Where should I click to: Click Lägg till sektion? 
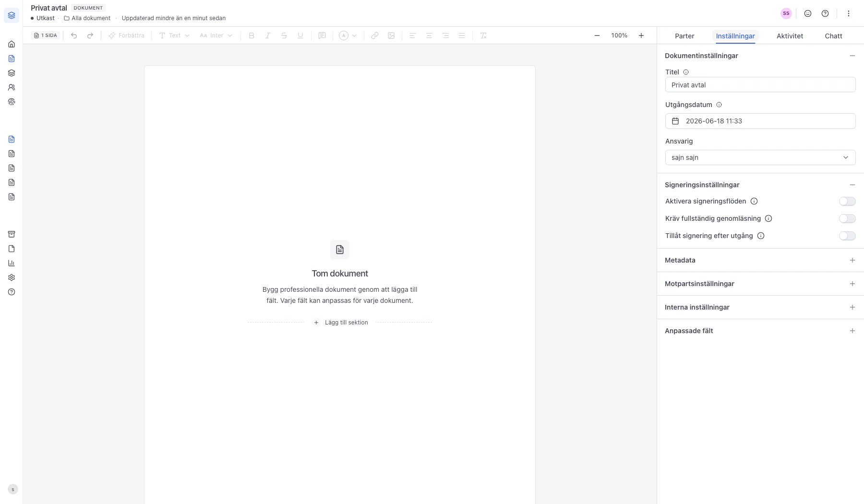341,323
